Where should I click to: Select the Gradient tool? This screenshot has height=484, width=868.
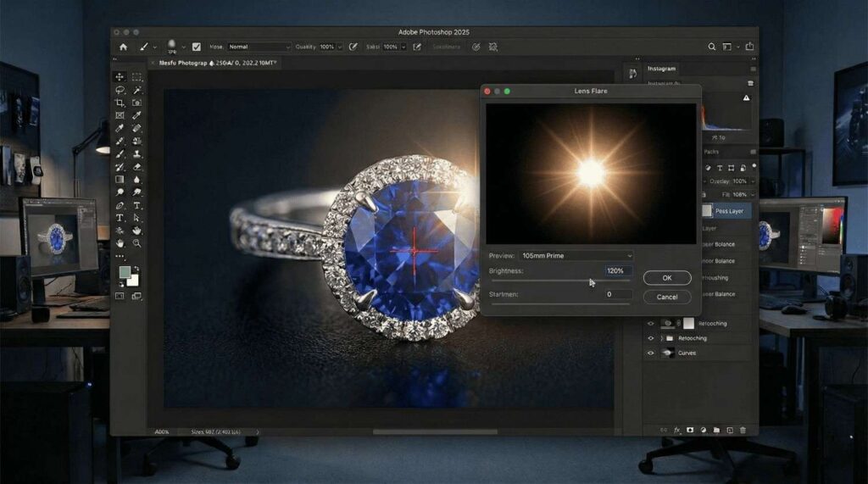(x=120, y=180)
